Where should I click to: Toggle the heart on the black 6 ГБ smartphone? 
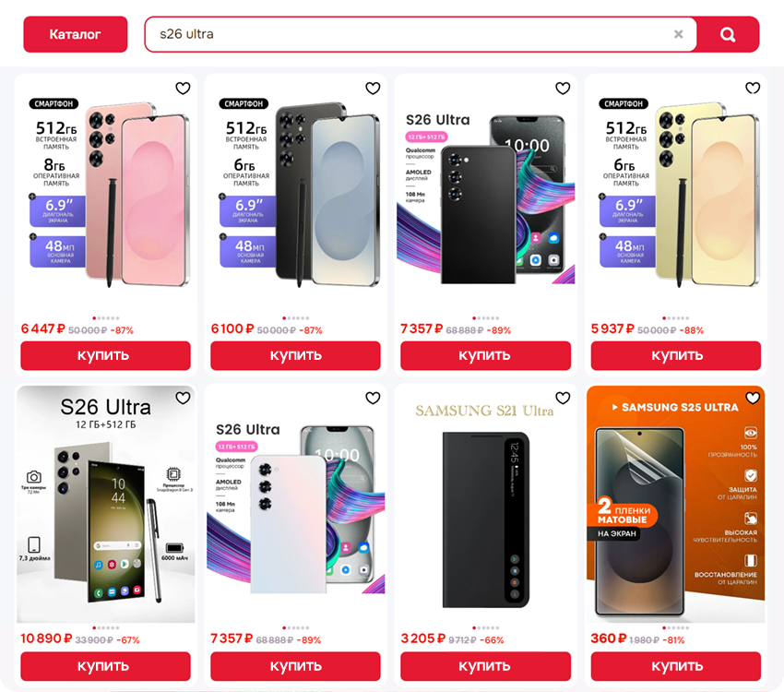[x=373, y=88]
